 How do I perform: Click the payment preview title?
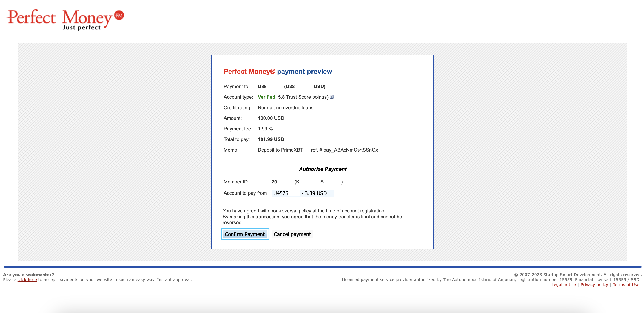[x=278, y=72]
